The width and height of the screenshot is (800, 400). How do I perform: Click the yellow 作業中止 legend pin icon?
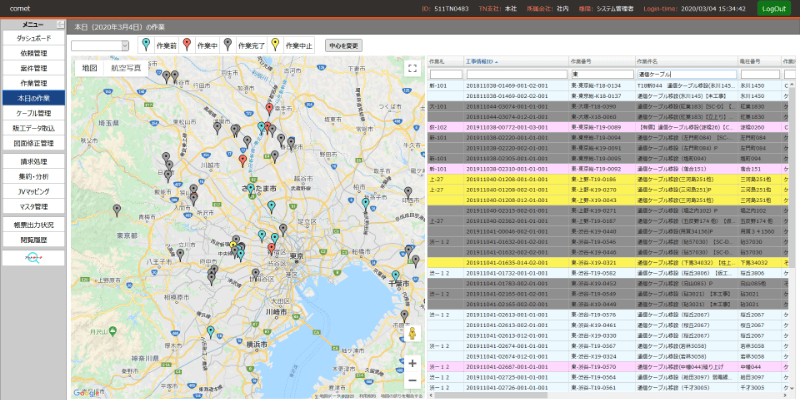tap(277, 45)
